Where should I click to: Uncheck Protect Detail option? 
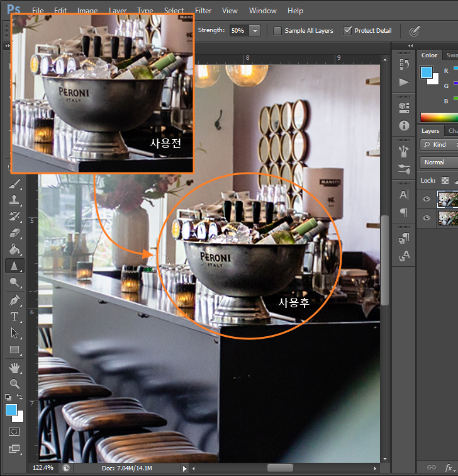[x=348, y=31]
